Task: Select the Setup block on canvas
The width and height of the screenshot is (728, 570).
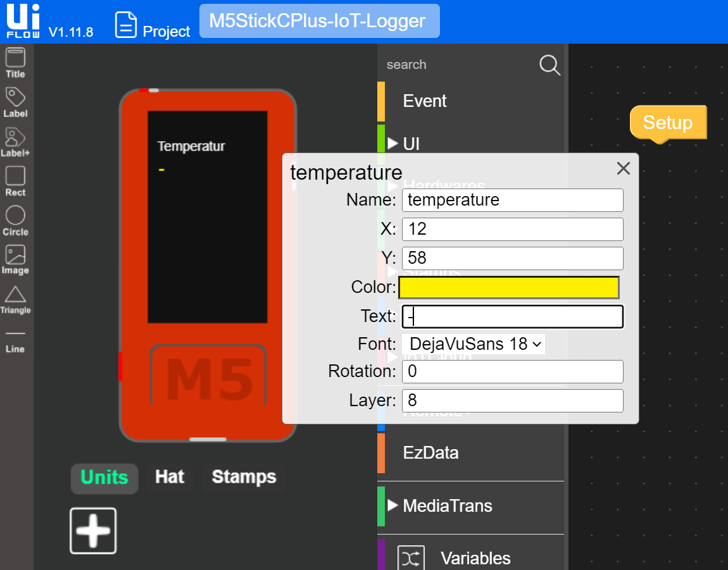Action: pos(668,123)
